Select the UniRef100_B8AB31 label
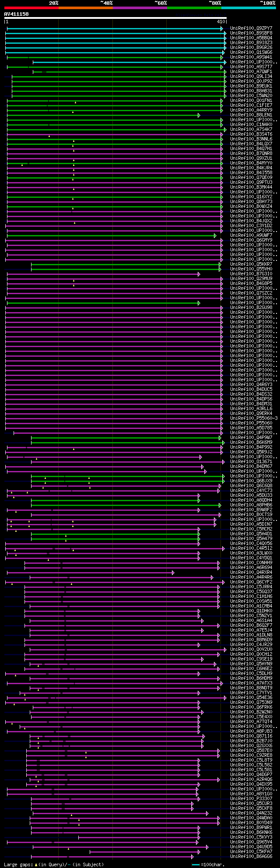 tap(251, 91)
